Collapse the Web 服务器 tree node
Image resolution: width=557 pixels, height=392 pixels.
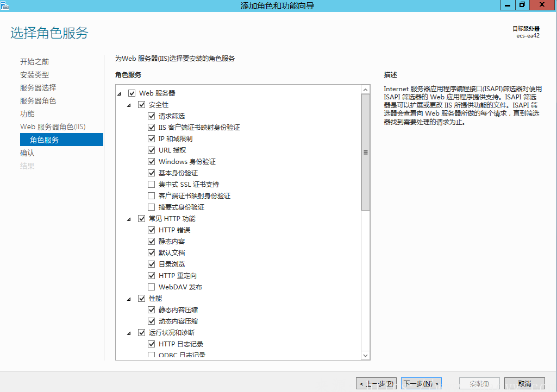[119, 94]
